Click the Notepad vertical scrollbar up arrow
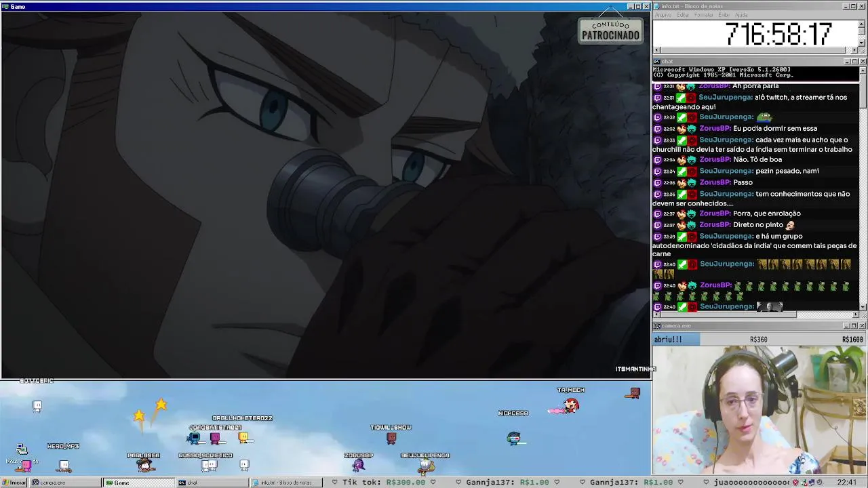 (x=862, y=24)
